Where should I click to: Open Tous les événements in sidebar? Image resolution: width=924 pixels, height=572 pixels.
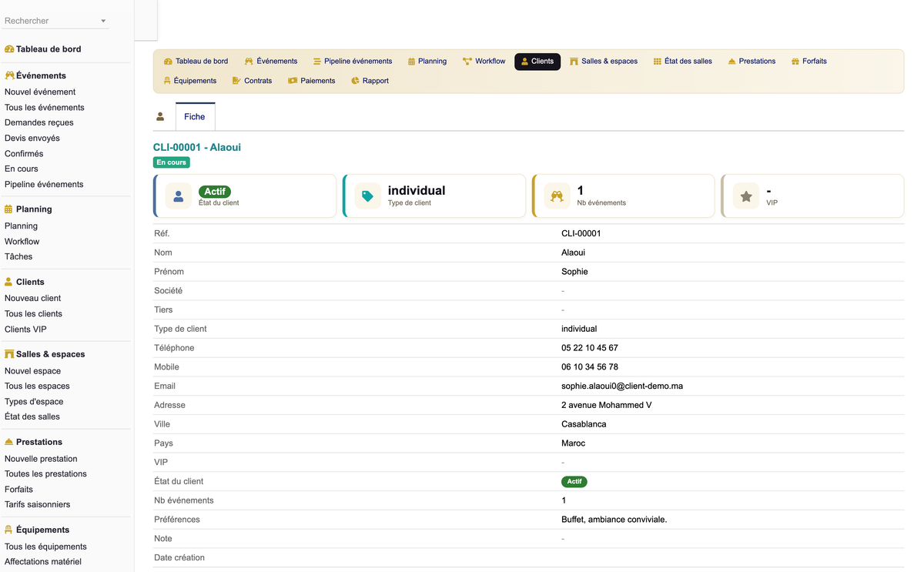(x=45, y=107)
